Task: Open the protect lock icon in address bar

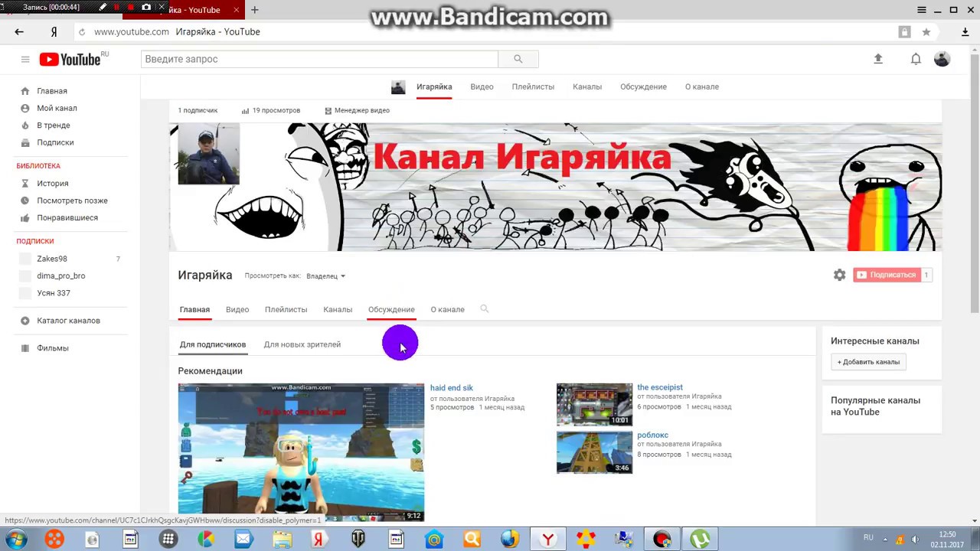Action: (905, 32)
